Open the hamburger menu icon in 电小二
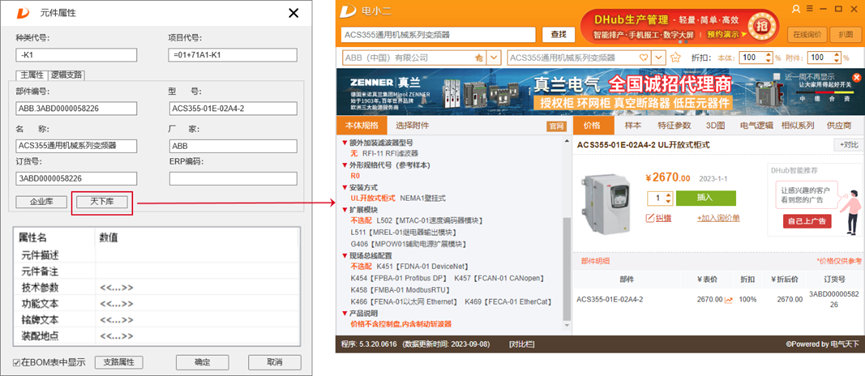The image size is (865, 376). (810, 9)
